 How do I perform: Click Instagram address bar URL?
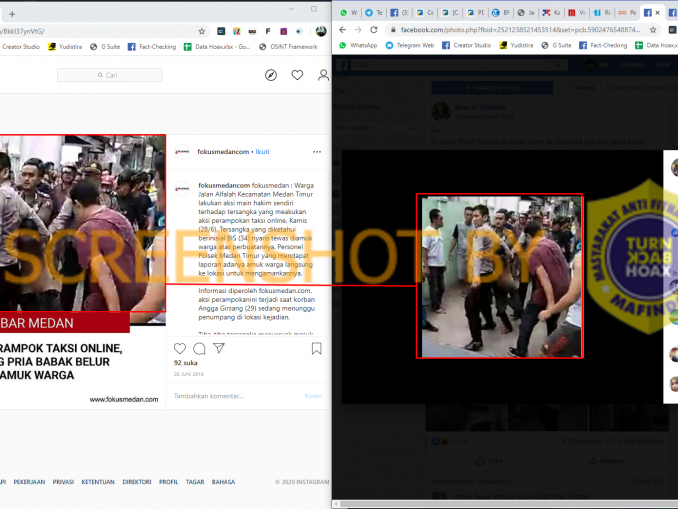[x=22, y=31]
